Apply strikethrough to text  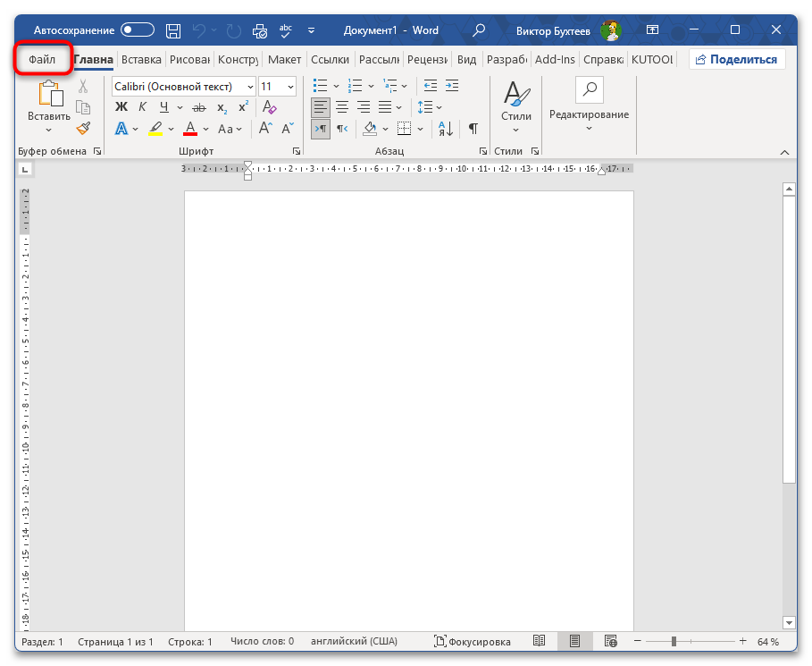point(198,106)
